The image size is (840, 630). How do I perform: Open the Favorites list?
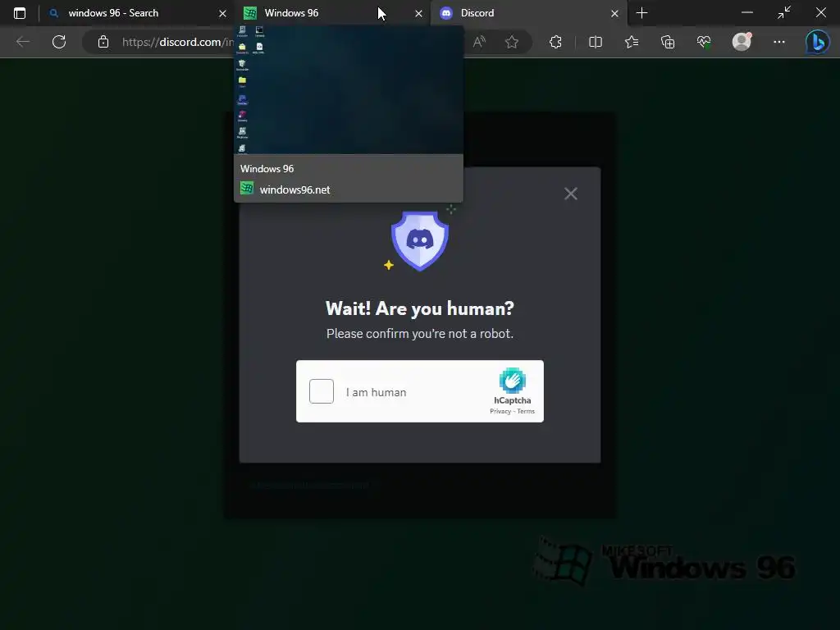(632, 42)
